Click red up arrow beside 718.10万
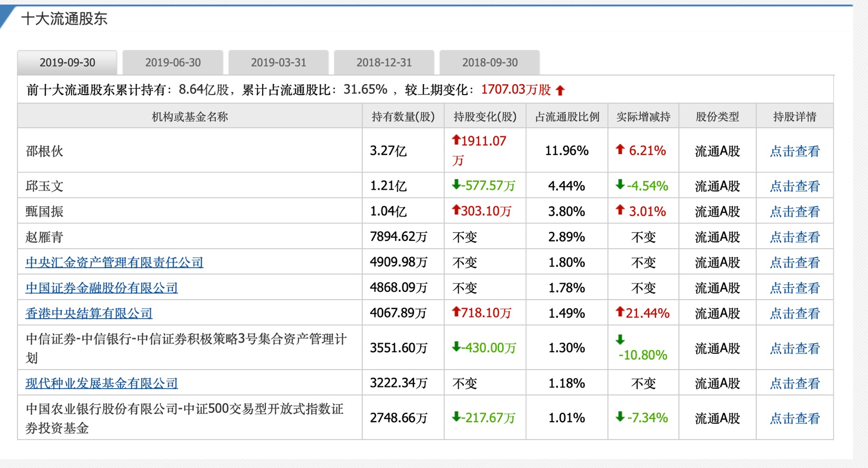Image resolution: width=868 pixels, height=468 pixels. [456, 312]
